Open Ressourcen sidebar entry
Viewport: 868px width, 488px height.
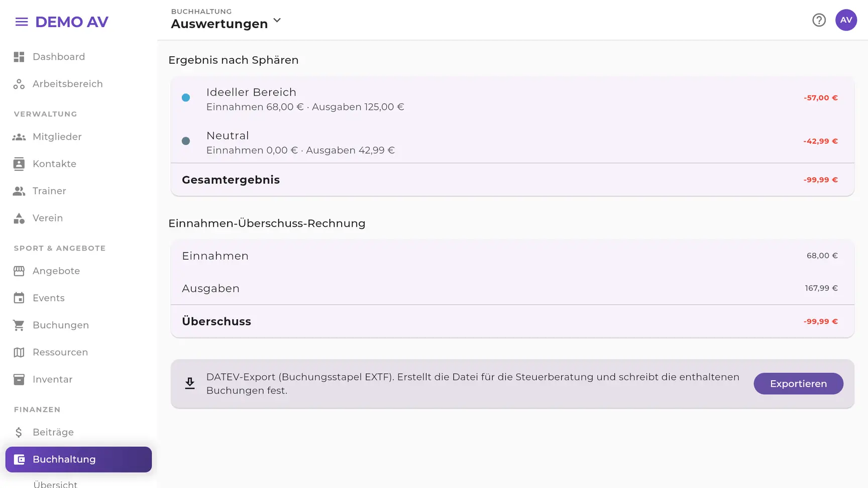click(78, 352)
